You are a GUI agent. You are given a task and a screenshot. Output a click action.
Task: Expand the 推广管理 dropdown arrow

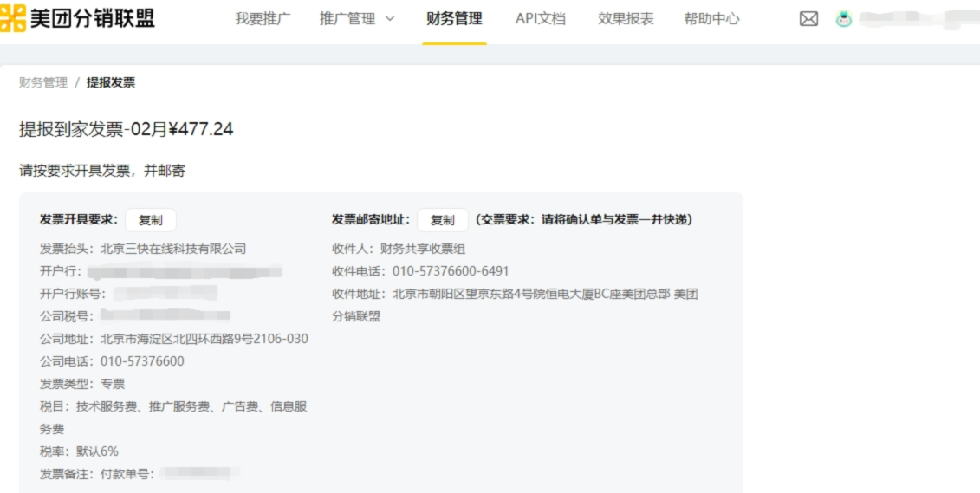(390, 19)
